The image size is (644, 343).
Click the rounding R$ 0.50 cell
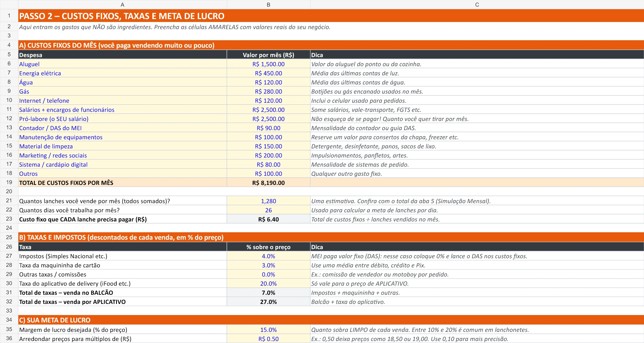268,339
